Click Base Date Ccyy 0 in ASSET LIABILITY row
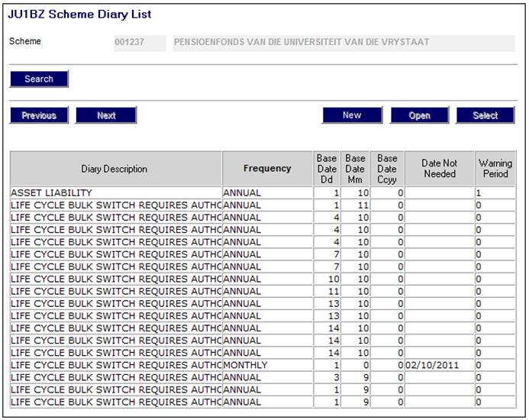This screenshot has width=529, height=420. 387,192
